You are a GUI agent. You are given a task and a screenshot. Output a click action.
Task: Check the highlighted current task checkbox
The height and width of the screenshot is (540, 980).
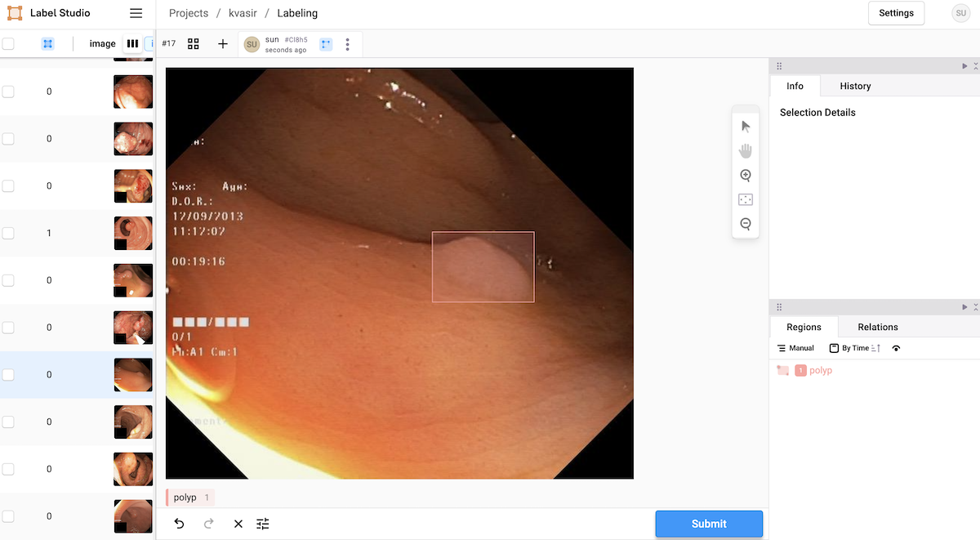pyautogui.click(x=8, y=375)
